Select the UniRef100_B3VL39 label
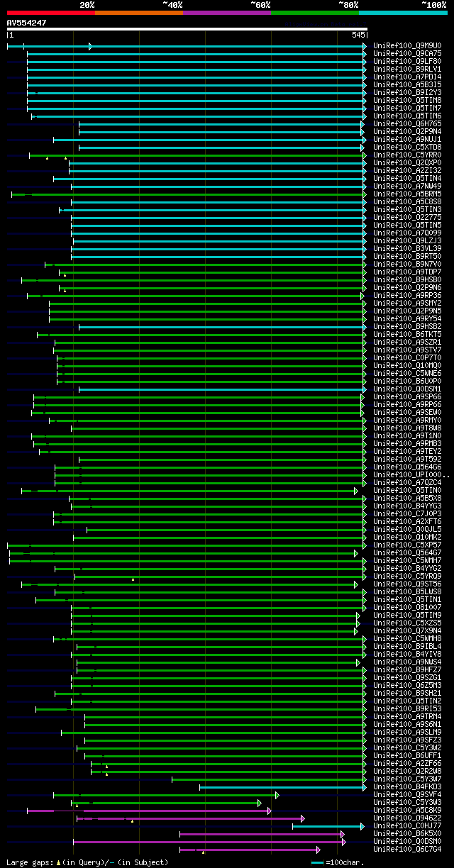Viewport: 454px width, 868px height. pyautogui.click(x=407, y=249)
